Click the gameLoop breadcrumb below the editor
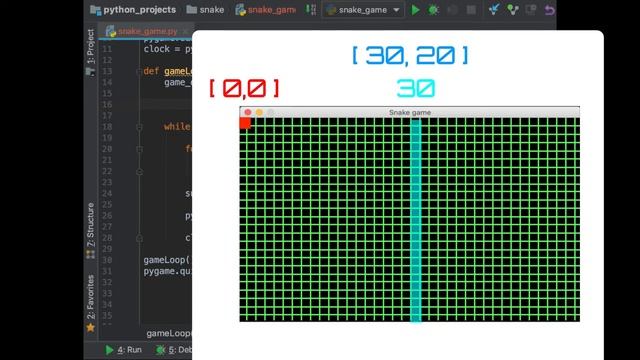 tap(169, 333)
